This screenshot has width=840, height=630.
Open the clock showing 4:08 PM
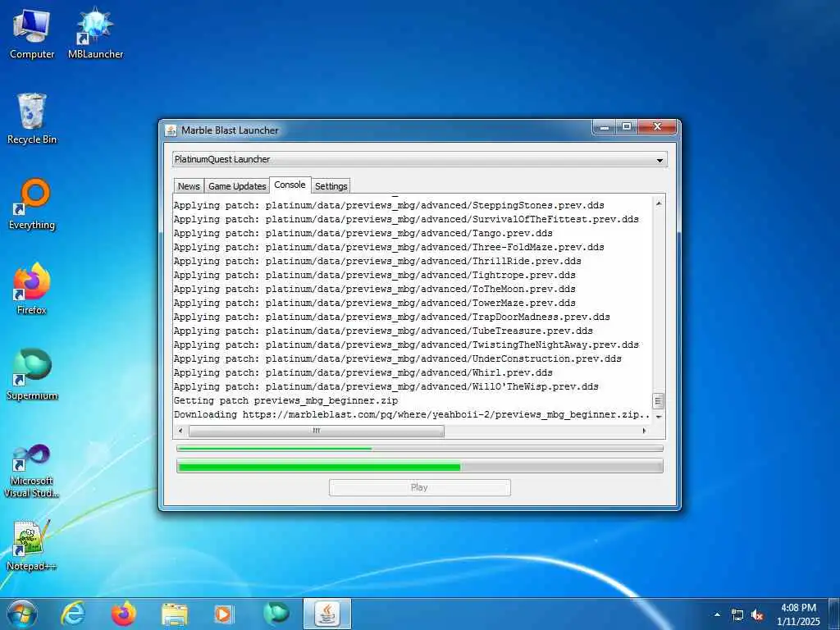tap(798, 614)
